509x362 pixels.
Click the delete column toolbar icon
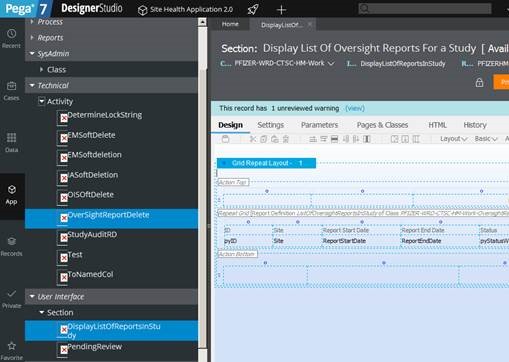click(x=367, y=139)
